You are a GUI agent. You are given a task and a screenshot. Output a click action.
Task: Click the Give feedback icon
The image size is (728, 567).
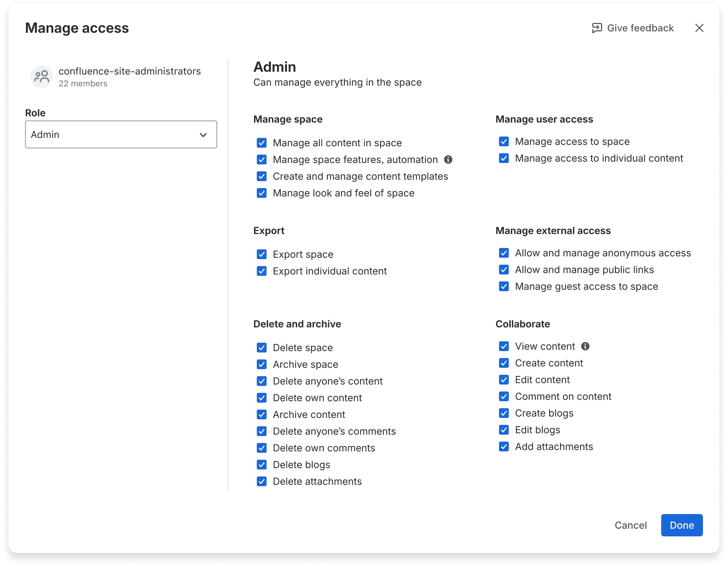[597, 28]
